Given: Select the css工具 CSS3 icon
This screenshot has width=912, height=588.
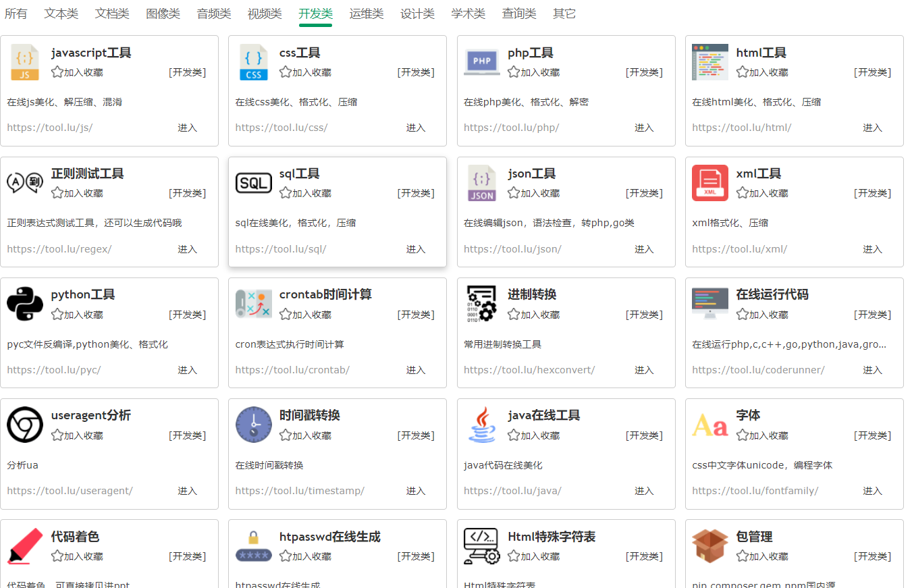Looking at the screenshot, I should point(253,61).
